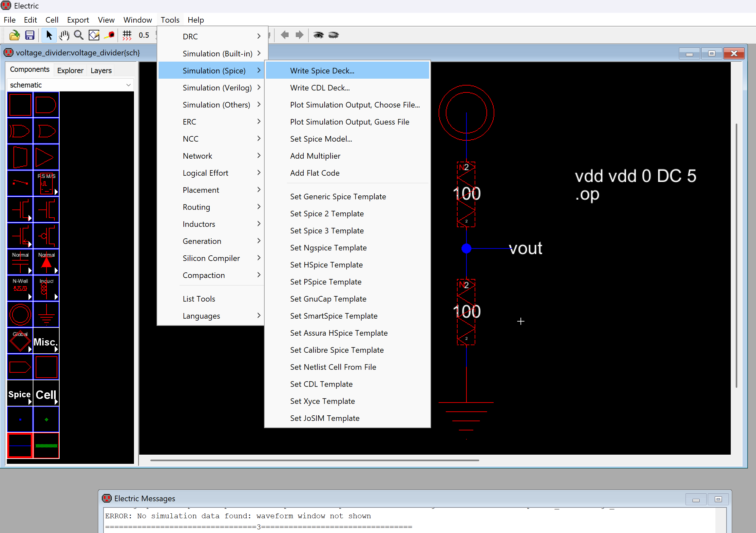This screenshot has width=756, height=533.
Task: Pick the power double-circle component
Action: (x=20, y=315)
